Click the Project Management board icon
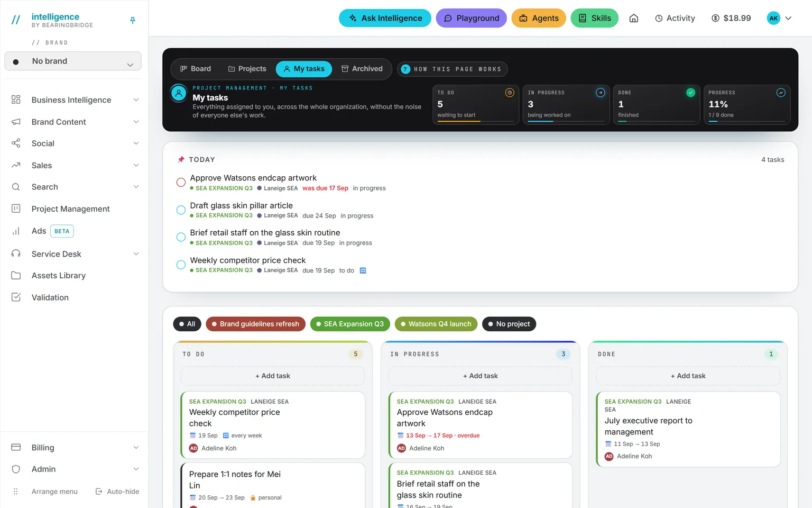The width and height of the screenshot is (812, 508). (16, 208)
